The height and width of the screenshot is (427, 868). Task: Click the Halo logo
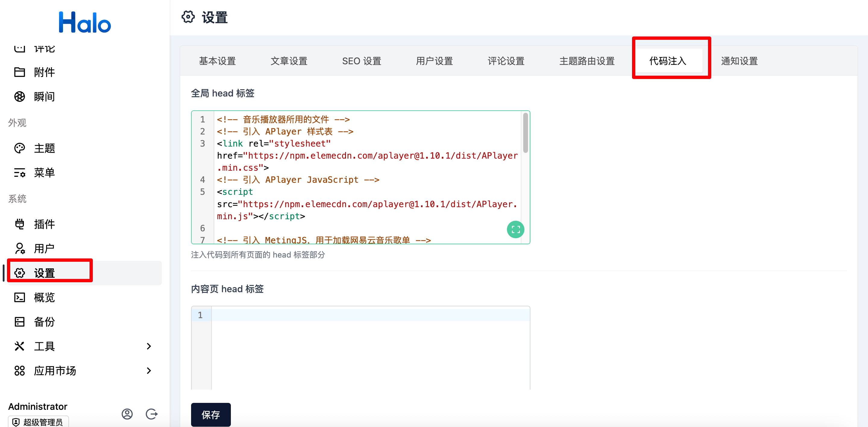(x=85, y=23)
